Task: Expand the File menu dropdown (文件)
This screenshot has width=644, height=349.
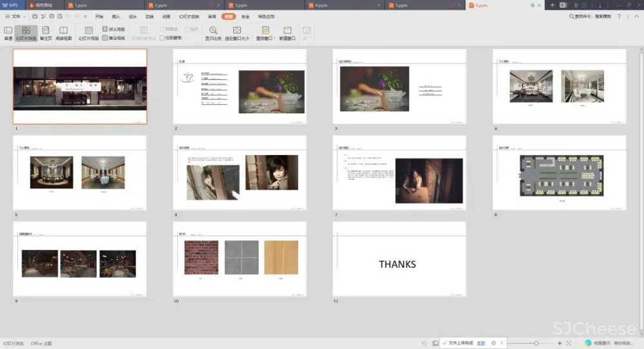Action: coord(15,16)
